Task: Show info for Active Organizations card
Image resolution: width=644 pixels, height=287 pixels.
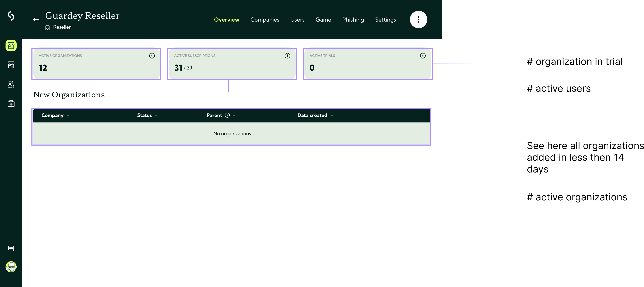Action: click(x=152, y=56)
